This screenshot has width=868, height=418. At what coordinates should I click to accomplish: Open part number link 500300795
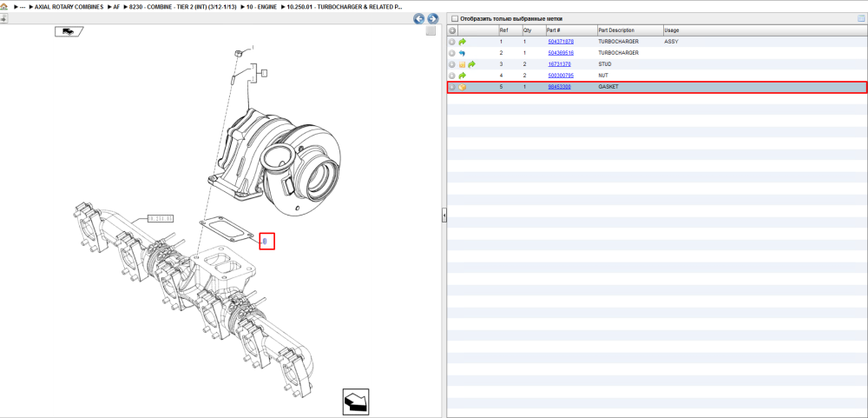(561, 76)
